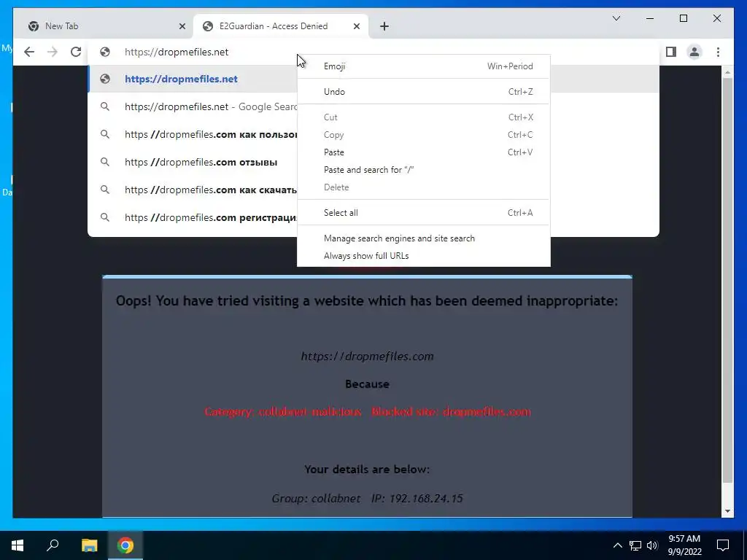
Task: Click the IP: 192.168.24.15 text
Action: (x=417, y=499)
